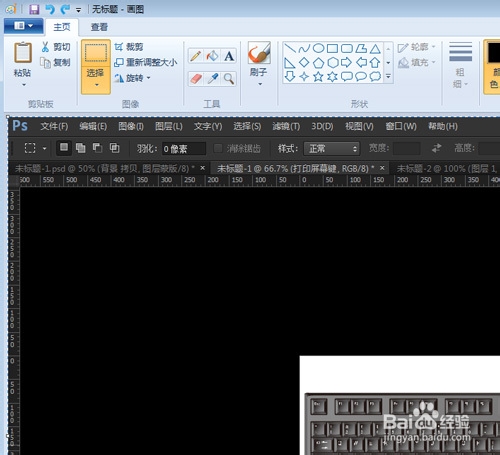Pick the diamond shape
This screenshot has height=455, width=500.
(304, 62)
